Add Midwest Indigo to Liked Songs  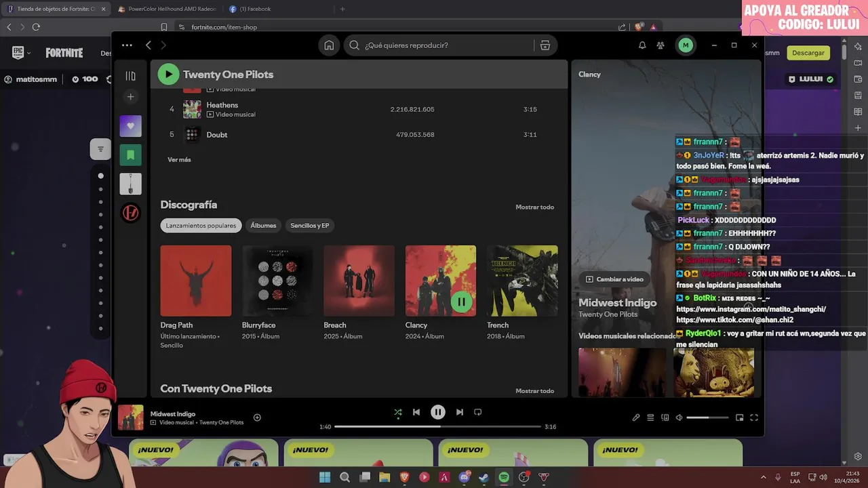click(257, 418)
